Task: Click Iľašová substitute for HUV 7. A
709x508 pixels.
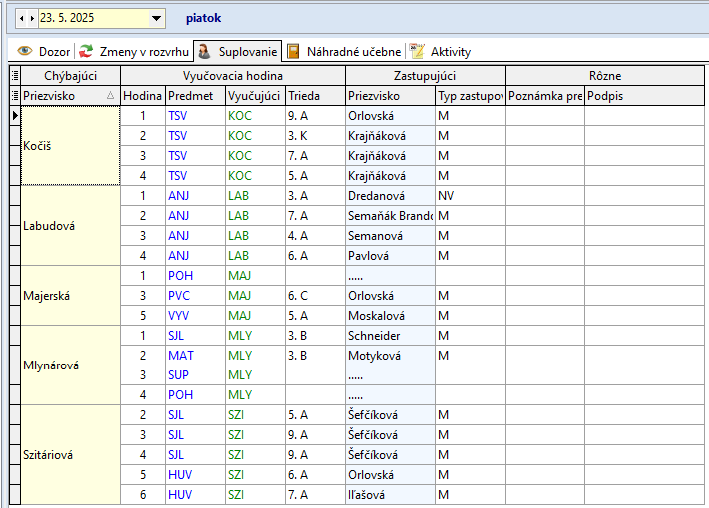Action: coord(390,494)
